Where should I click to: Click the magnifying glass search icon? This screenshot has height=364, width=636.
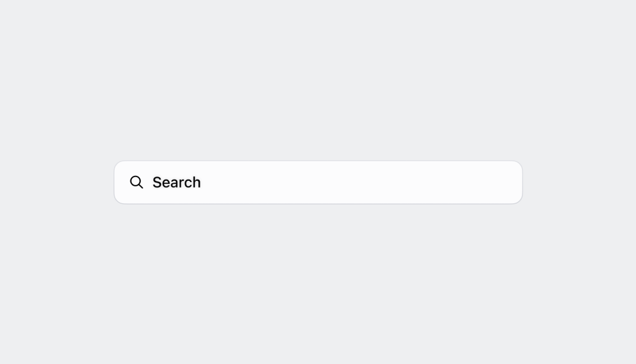coord(137,182)
